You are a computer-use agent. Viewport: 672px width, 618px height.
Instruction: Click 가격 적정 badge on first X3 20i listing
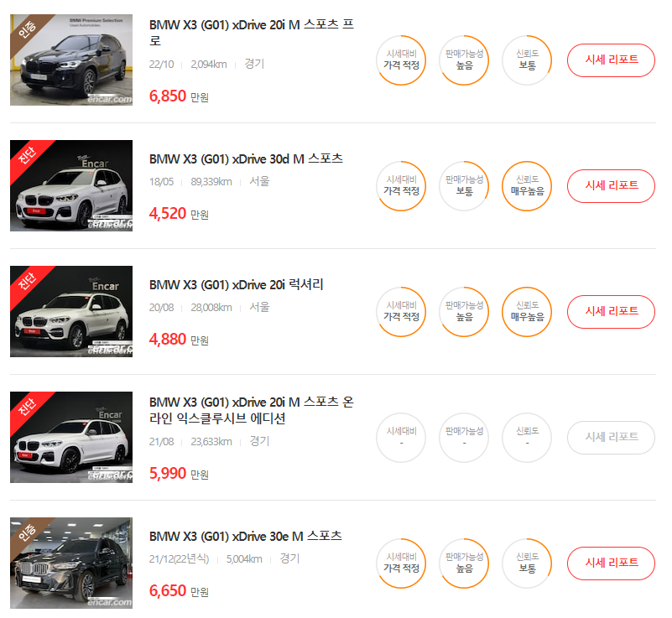point(401,60)
